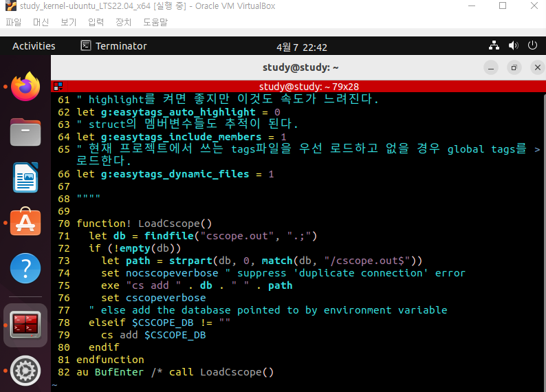Open Ubuntu Software store icon
The width and height of the screenshot is (546, 392).
click(25, 221)
